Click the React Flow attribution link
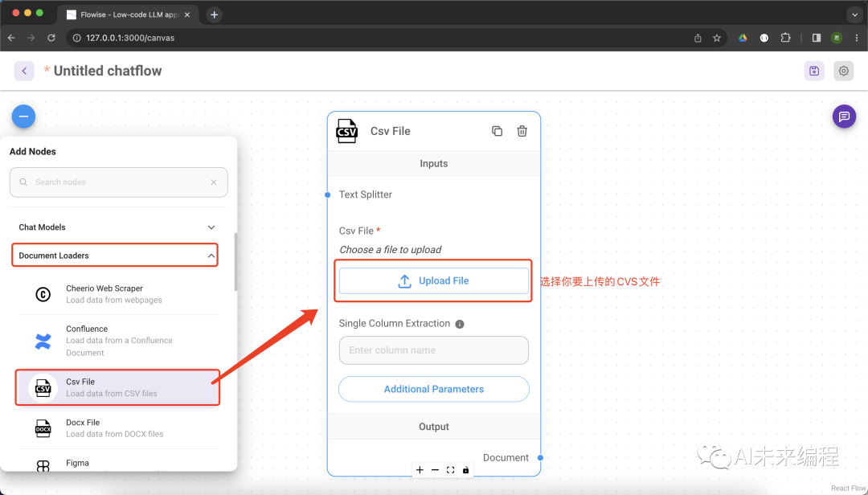This screenshot has height=495, width=868. coord(848,489)
